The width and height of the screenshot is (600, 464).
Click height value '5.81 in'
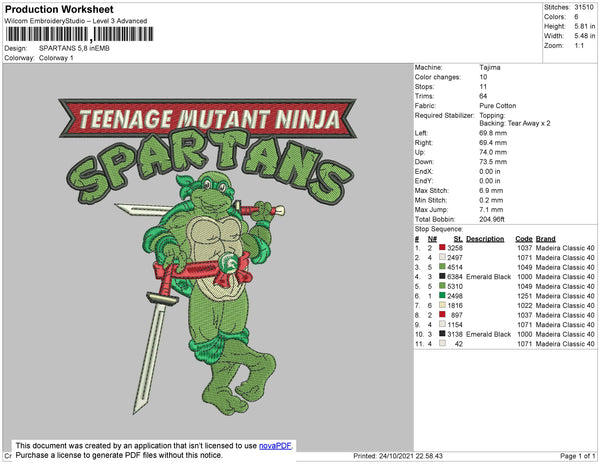tap(585, 26)
